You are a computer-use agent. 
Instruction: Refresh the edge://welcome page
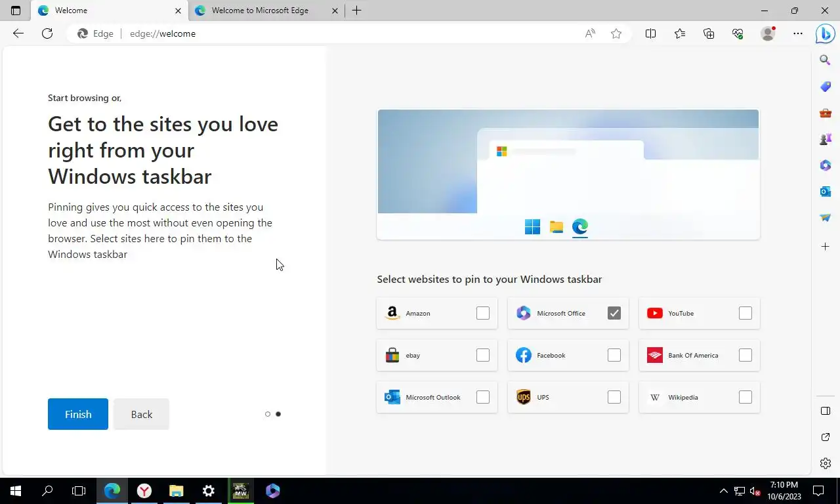pyautogui.click(x=47, y=33)
